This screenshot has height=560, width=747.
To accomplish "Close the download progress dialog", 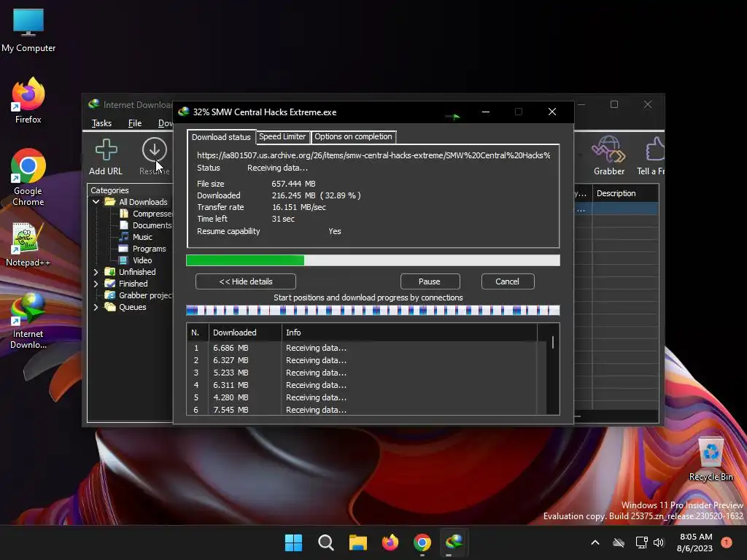I will (x=552, y=112).
